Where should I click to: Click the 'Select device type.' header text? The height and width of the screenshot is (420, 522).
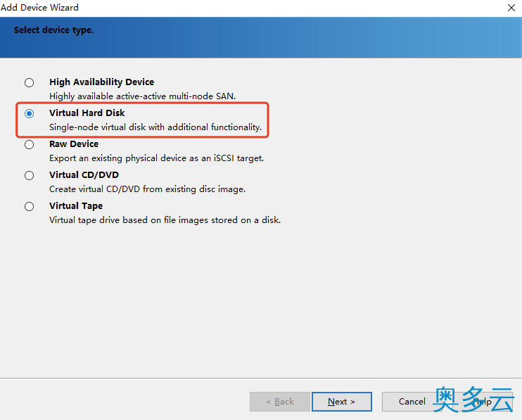point(53,30)
